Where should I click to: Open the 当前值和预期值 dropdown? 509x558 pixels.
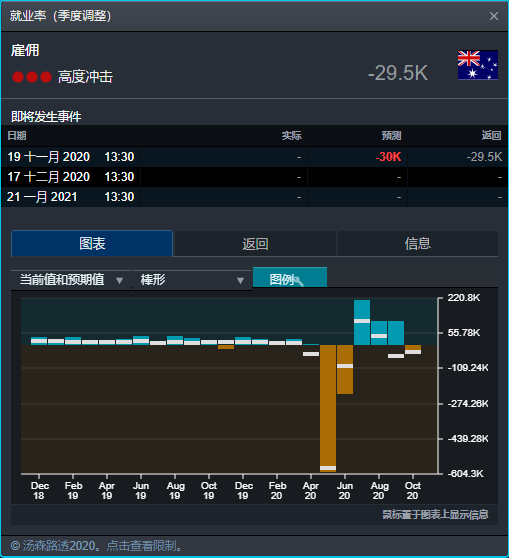tap(71, 280)
